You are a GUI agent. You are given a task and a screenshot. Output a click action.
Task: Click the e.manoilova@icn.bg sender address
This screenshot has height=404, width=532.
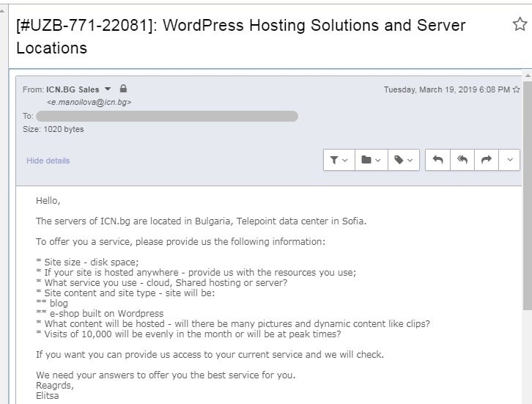(x=89, y=102)
